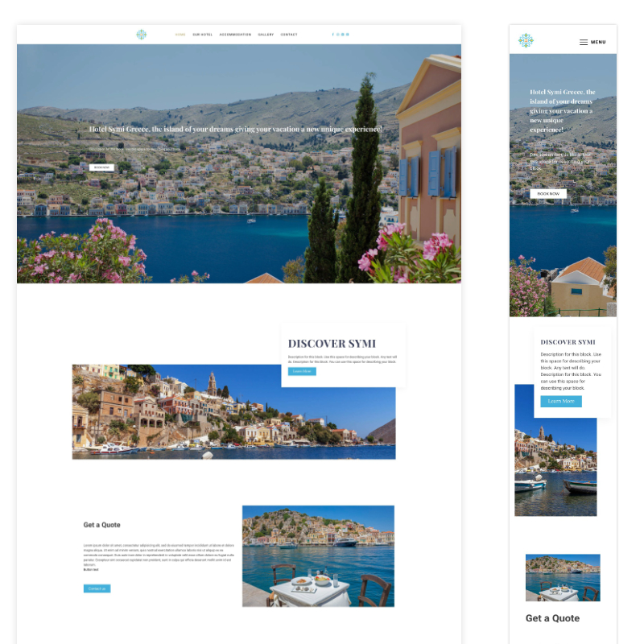Go to the Accommodation nav item
The height and width of the screenshot is (644, 644).
(235, 35)
